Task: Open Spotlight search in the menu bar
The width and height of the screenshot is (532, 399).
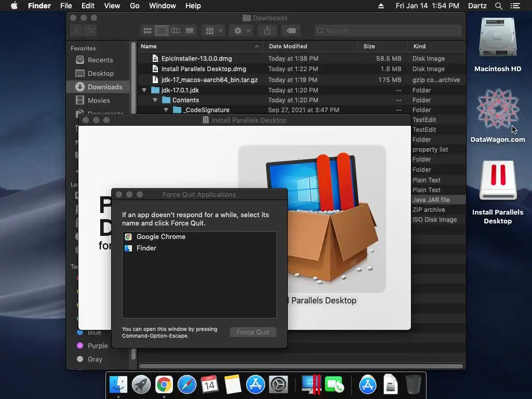Action: pos(498,6)
